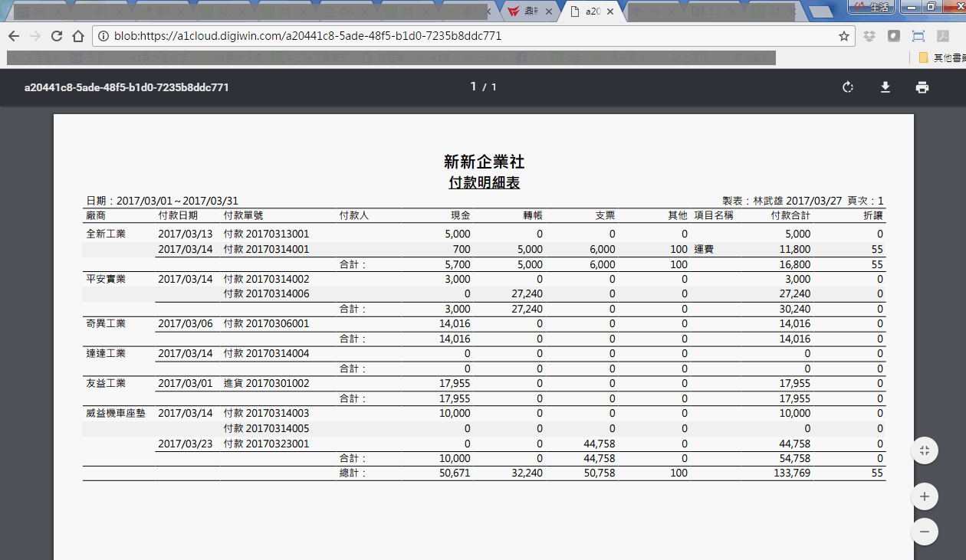This screenshot has width=966, height=560.
Task: Open the dark square extension icon
Action: 894,36
